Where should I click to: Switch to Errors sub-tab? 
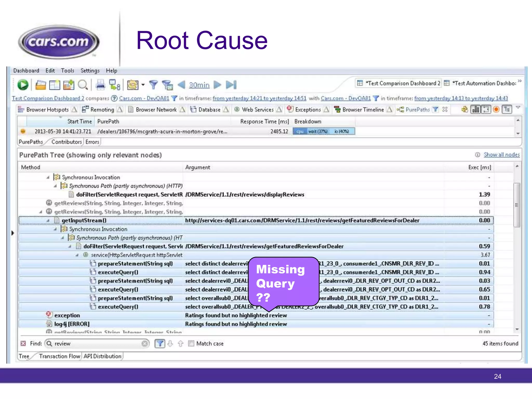click(x=92, y=142)
